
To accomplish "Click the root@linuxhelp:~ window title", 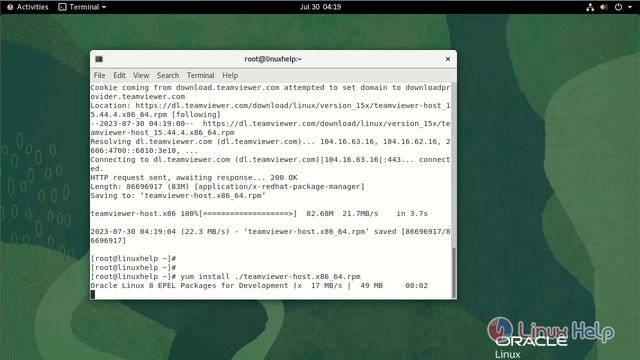I will click(273, 59).
